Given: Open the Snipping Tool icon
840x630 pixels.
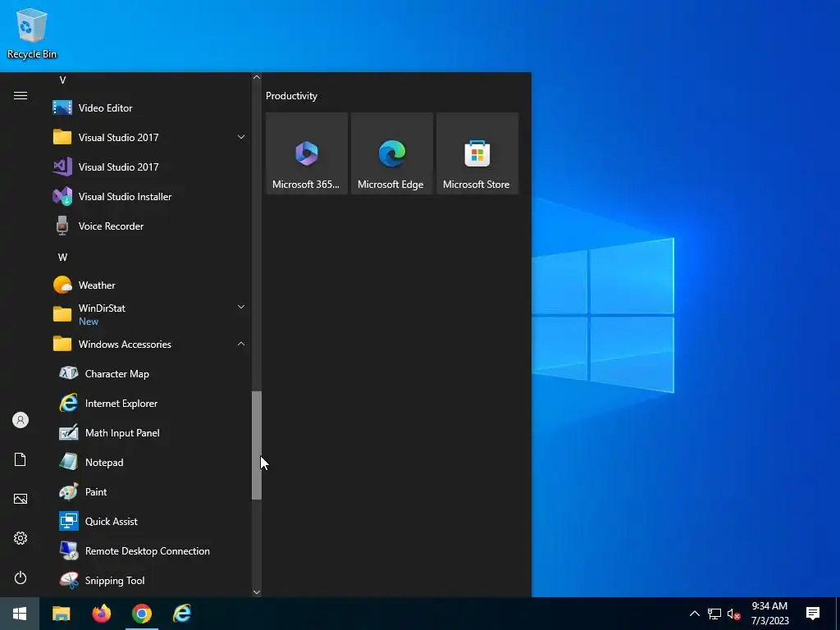Looking at the screenshot, I should (69, 580).
